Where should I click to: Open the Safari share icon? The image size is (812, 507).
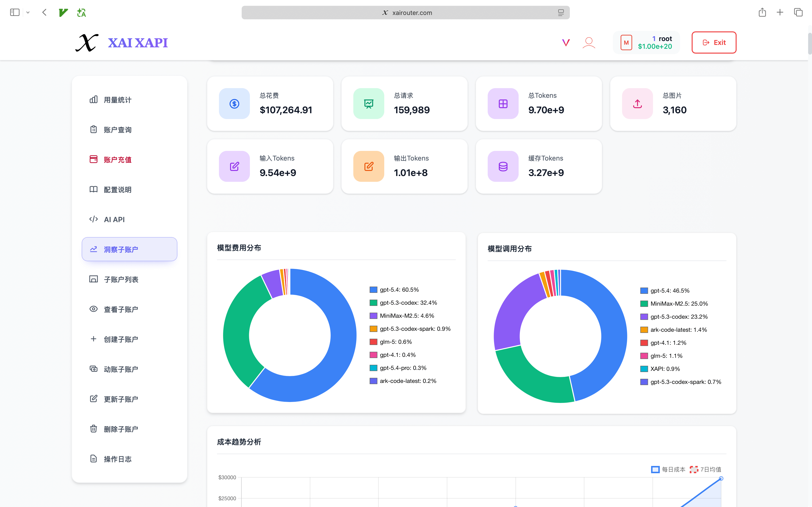click(x=762, y=13)
